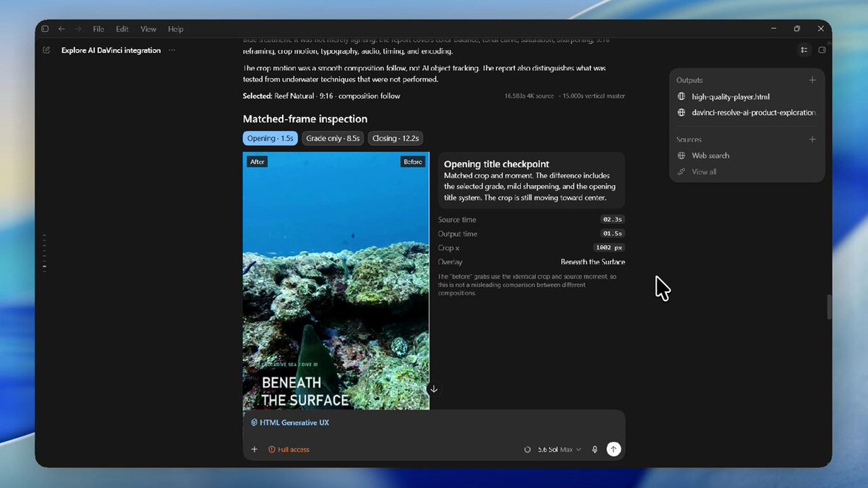Click the plus attach button in composer
Viewport: 868px width, 488px height.
pyautogui.click(x=254, y=450)
